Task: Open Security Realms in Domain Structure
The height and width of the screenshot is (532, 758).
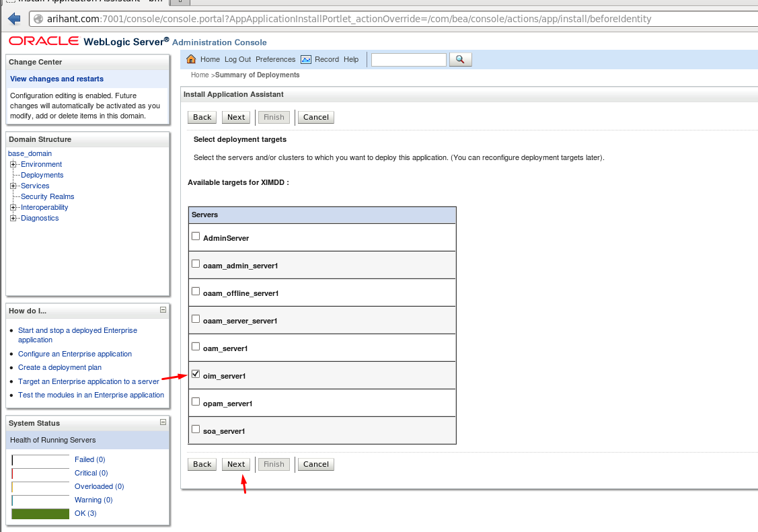Action: point(47,196)
